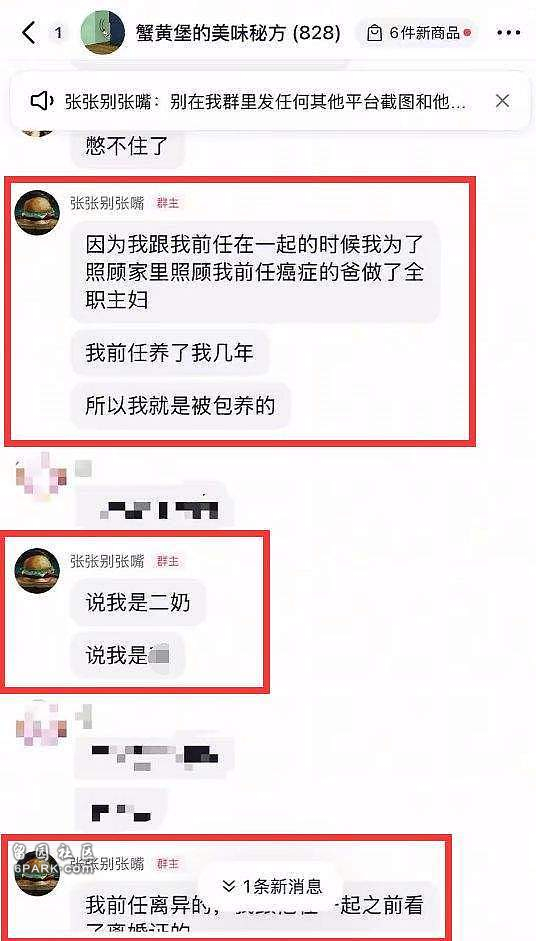This screenshot has height=941, width=536.
Task: Close the announcement banner
Action: pos(502,101)
